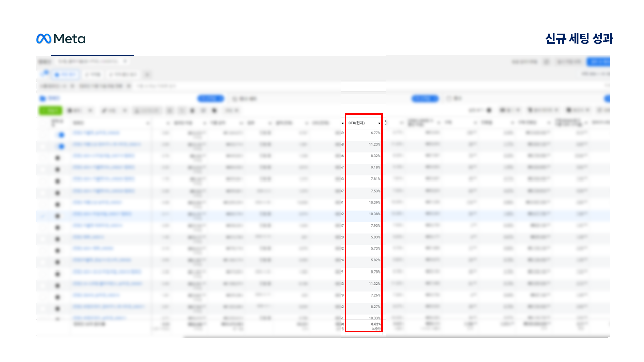Close the open campaign tab with X
644x362 pixels.
pos(125,61)
